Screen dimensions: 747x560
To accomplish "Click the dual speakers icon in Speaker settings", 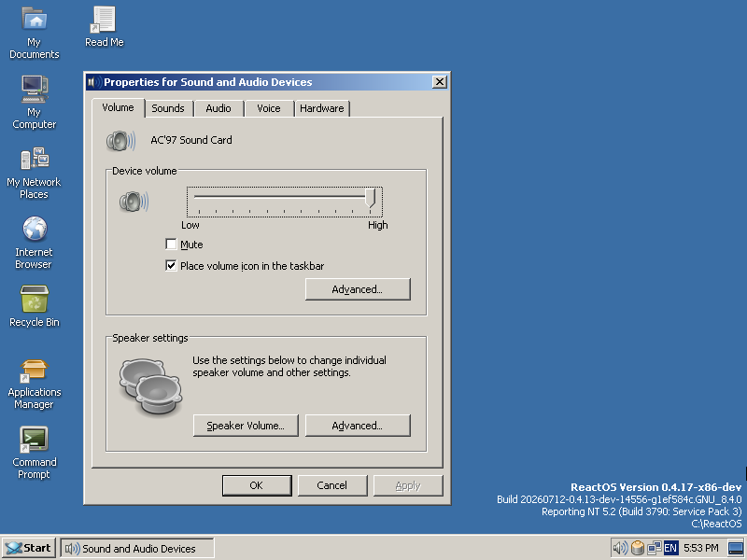I will click(x=150, y=386).
